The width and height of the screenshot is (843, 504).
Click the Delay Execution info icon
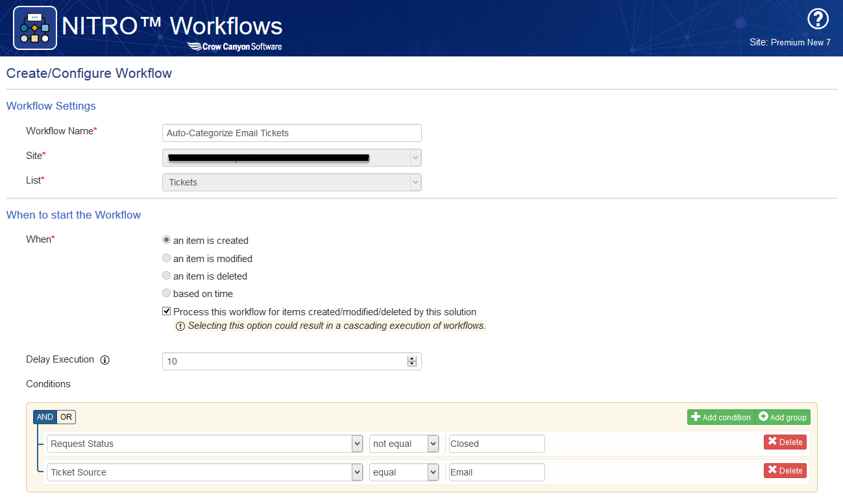[x=105, y=360]
